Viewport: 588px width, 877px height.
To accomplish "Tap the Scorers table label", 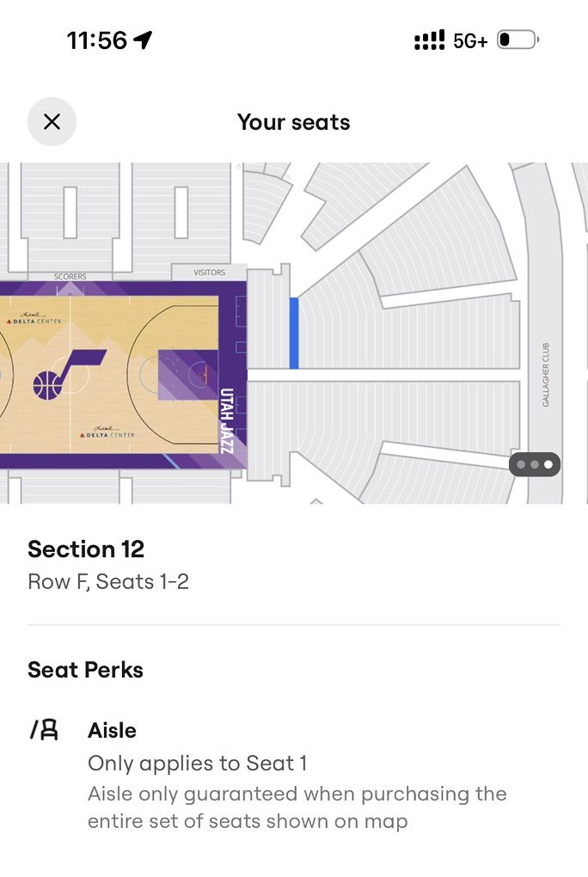I will pos(69,276).
